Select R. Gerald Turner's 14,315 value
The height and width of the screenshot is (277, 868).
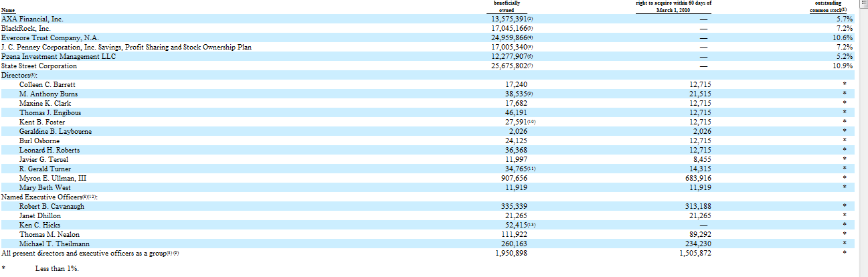point(700,169)
